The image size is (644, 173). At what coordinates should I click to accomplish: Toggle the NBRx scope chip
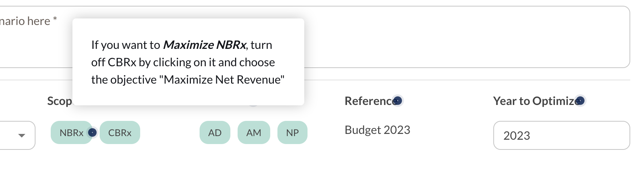coord(71,132)
